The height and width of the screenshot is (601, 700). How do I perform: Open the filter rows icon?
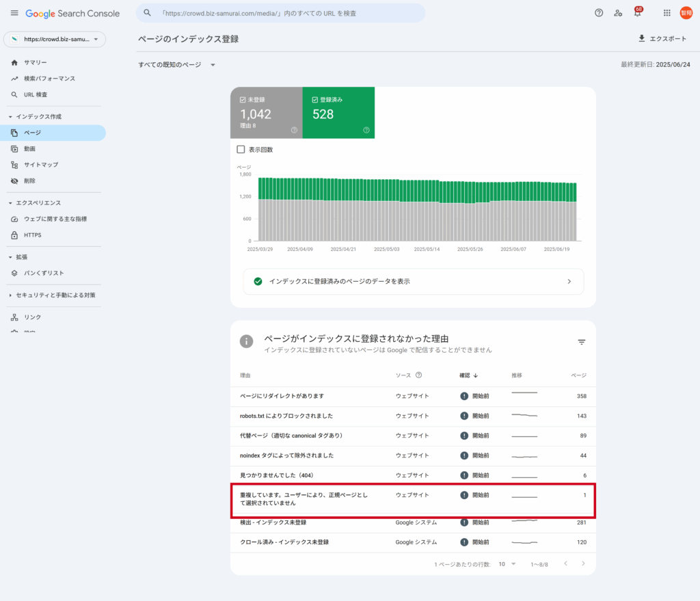coord(581,342)
